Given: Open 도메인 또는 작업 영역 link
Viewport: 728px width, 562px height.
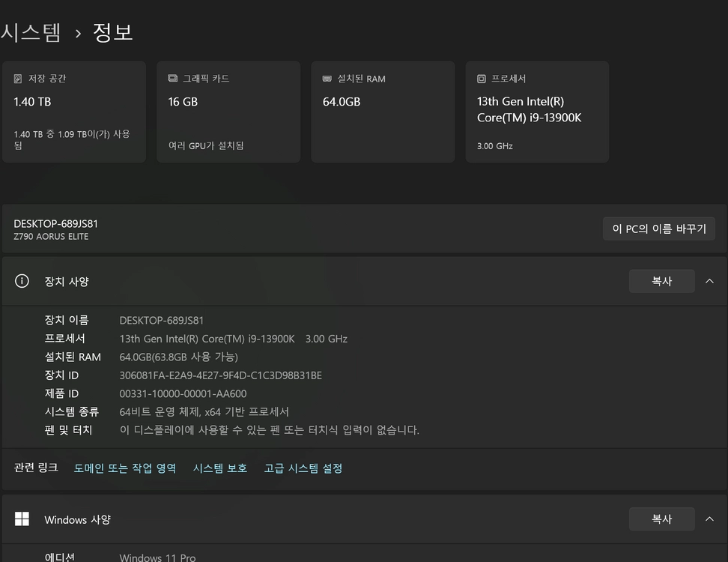Looking at the screenshot, I should 125,468.
